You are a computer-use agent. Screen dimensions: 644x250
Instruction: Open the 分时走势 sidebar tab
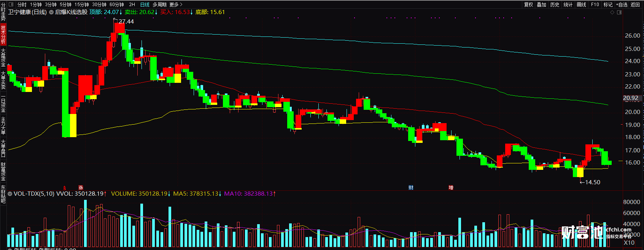[3, 12]
